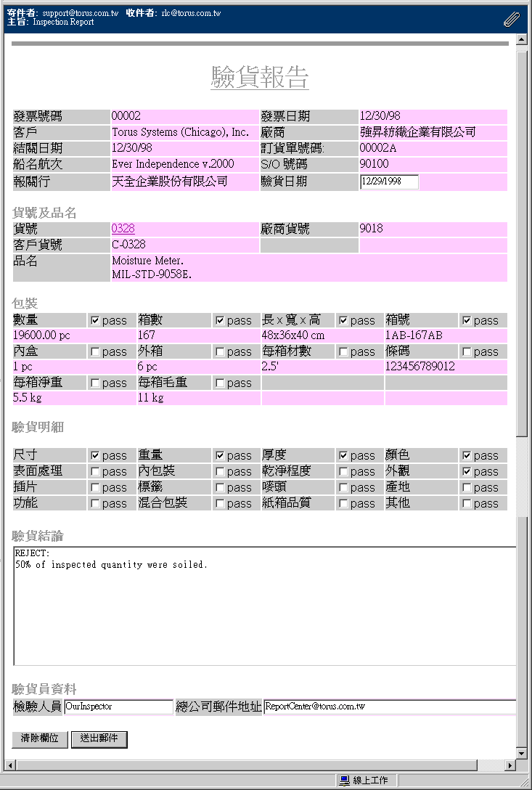This screenshot has height=790, width=532.
Task: Open the paperclip attachment icon
Action: (512, 20)
